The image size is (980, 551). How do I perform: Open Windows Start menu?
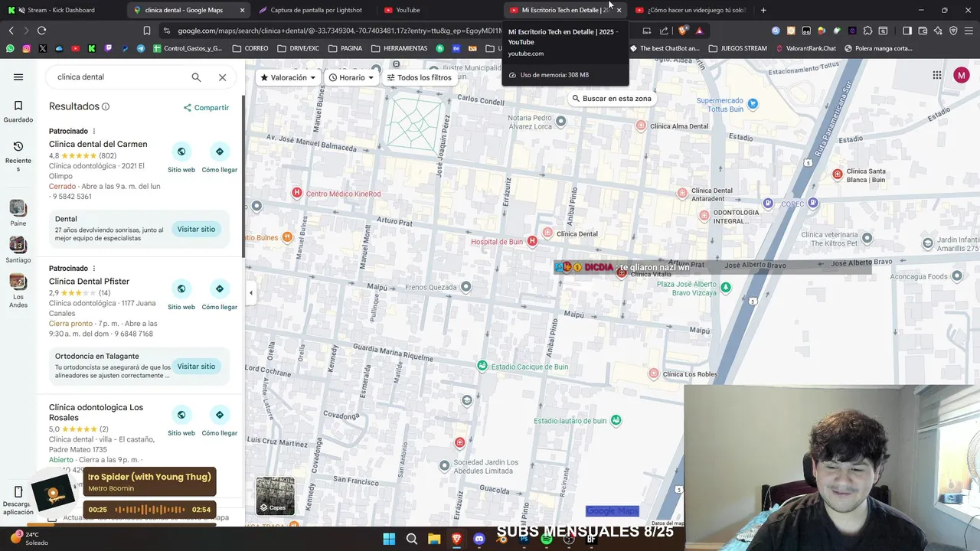coord(389,540)
